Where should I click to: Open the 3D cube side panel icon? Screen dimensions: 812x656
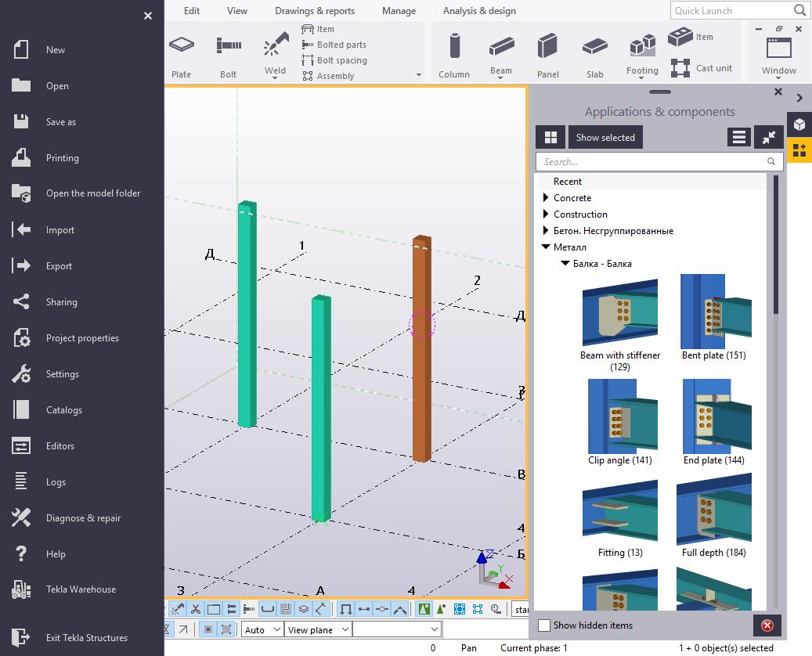799,124
